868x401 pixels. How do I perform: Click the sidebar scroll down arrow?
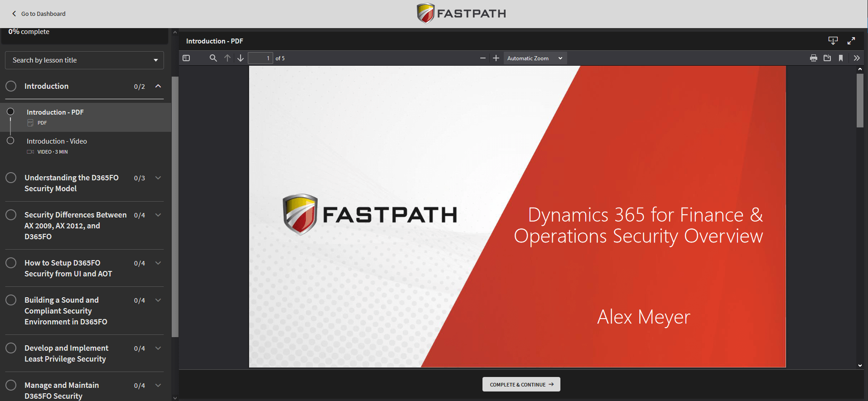pyautogui.click(x=175, y=398)
